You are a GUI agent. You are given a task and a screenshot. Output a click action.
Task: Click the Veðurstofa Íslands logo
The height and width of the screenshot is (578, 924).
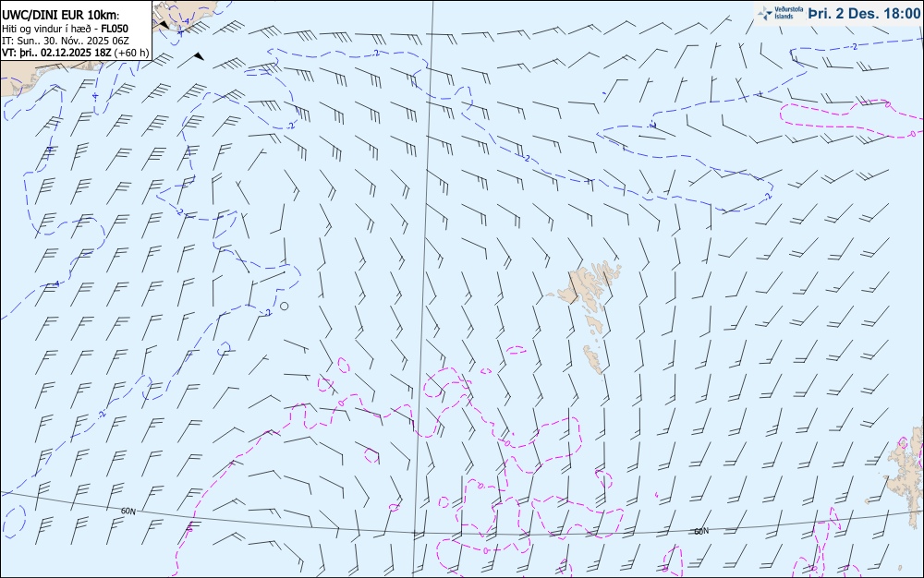(780, 13)
